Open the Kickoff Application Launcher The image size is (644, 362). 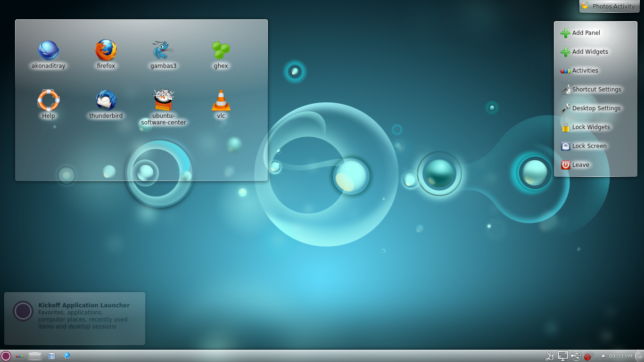[6, 356]
